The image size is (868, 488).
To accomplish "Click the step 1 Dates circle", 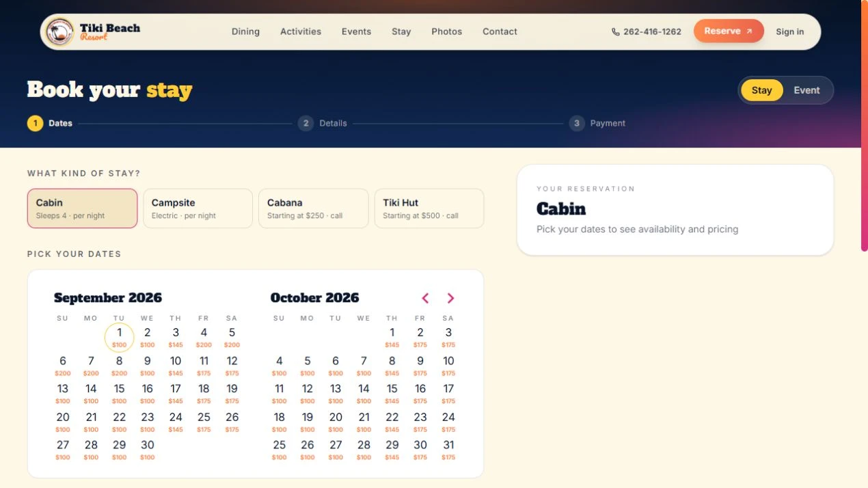I will tap(36, 124).
